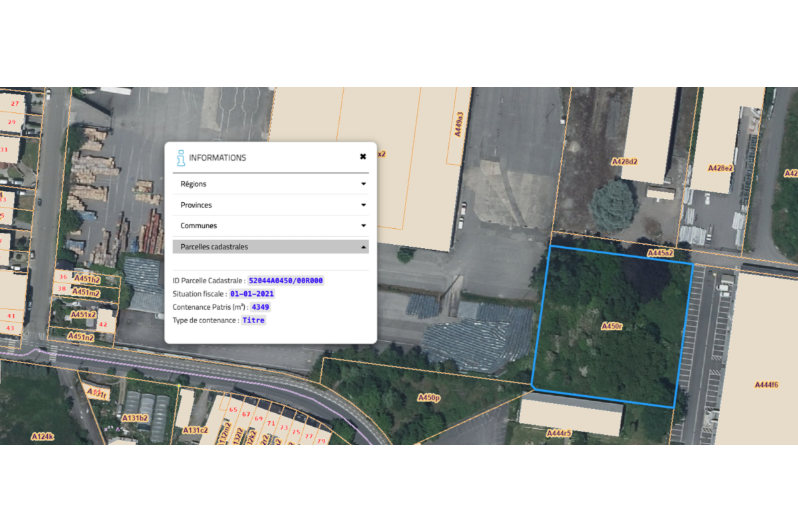Select parcel A131b2 on the map

tap(135, 418)
